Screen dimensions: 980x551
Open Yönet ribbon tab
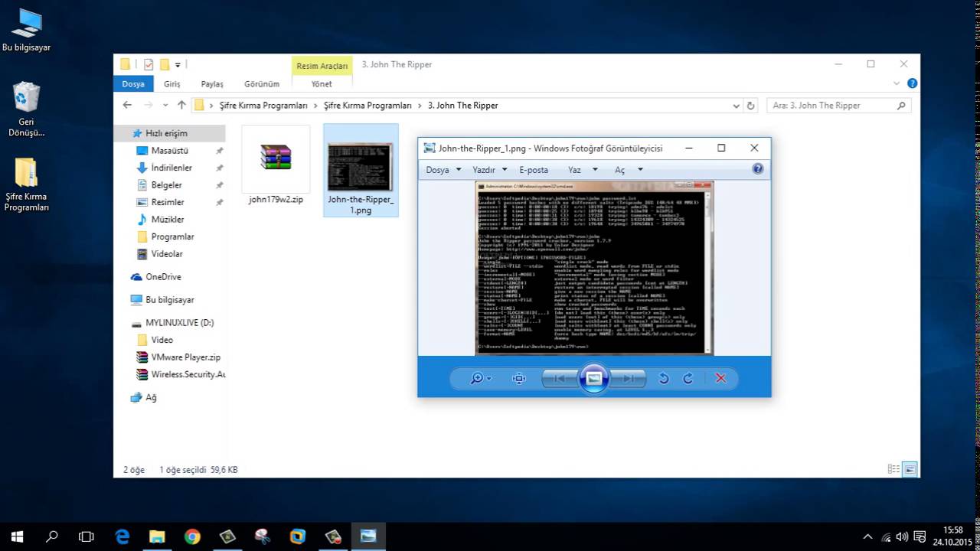(x=322, y=84)
